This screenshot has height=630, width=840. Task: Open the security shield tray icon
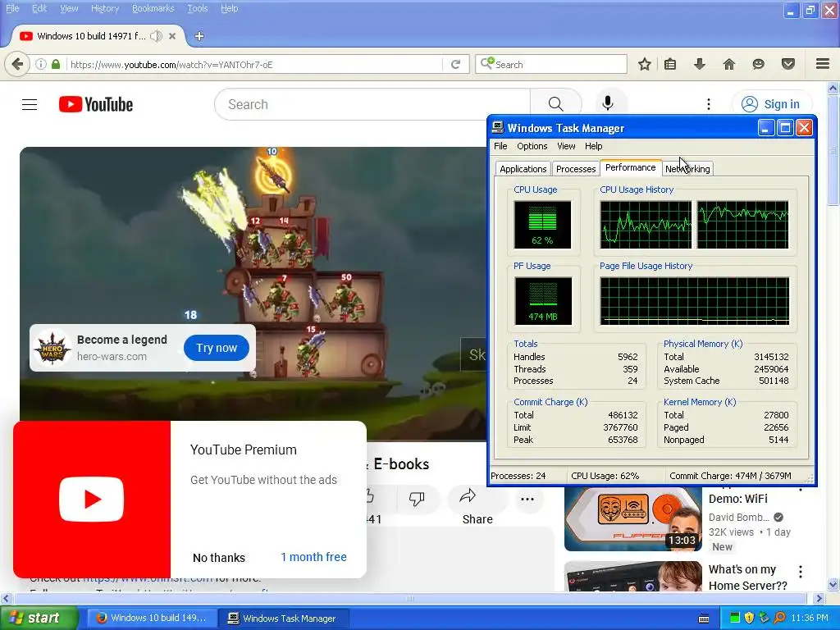750,619
